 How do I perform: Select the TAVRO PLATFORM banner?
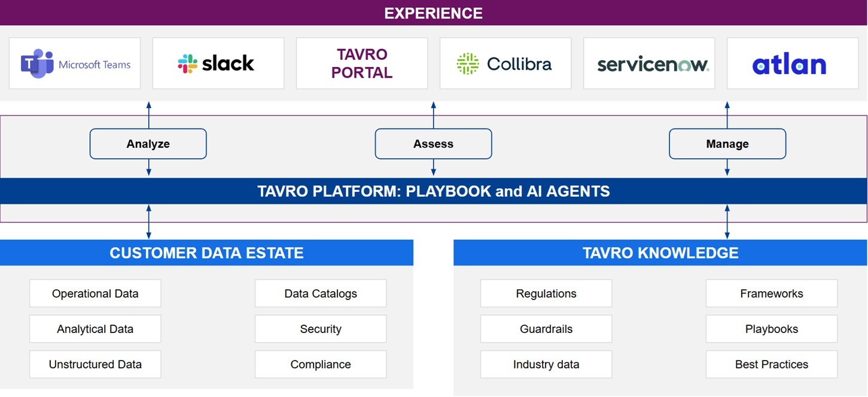coord(434,191)
